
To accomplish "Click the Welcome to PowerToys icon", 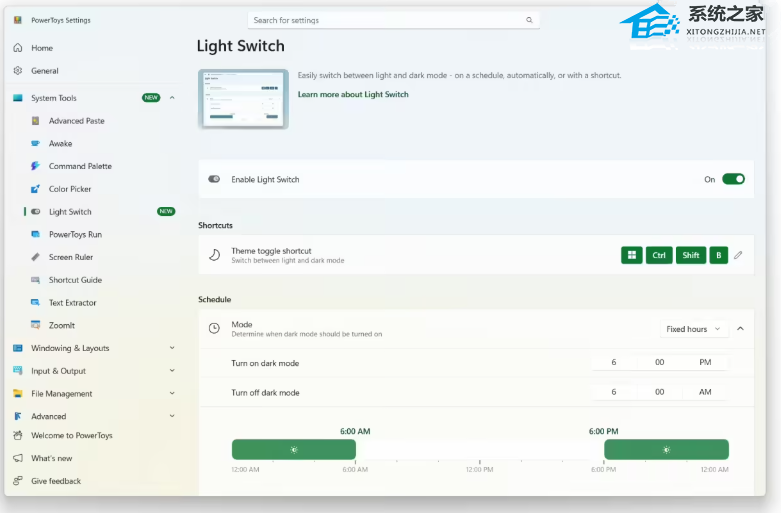I will [x=18, y=435].
